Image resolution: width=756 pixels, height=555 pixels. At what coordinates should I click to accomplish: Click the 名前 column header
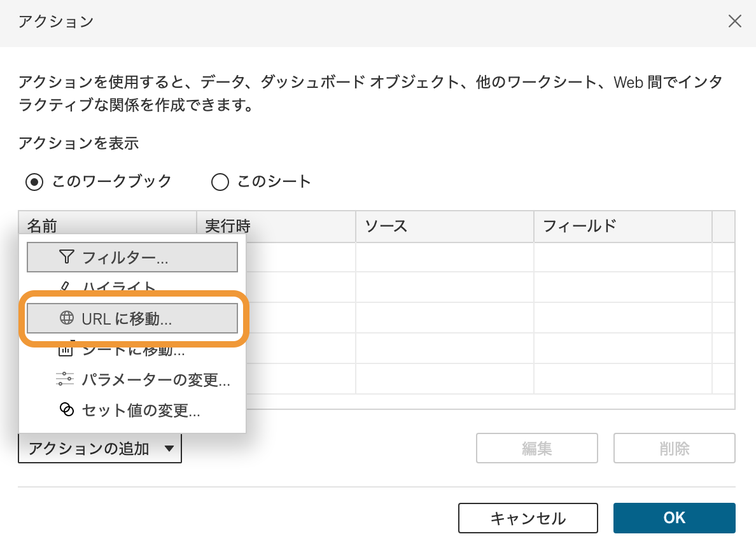(x=43, y=226)
